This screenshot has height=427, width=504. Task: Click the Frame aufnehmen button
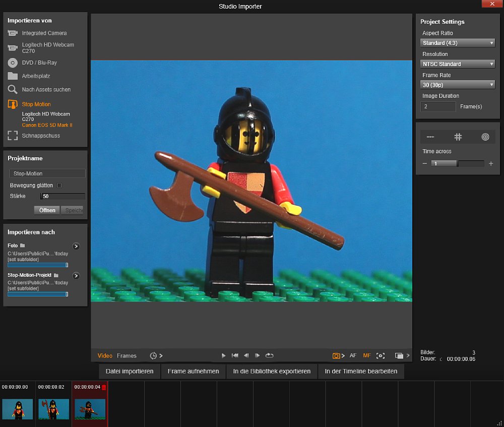[193, 371]
